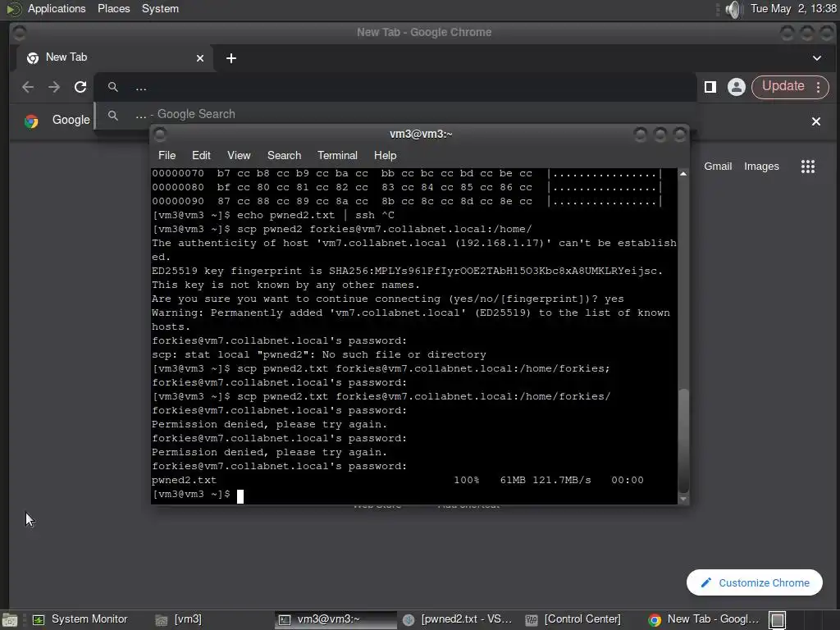This screenshot has height=630, width=840.
Task: Click the Google logo icon
Action: [x=31, y=121]
